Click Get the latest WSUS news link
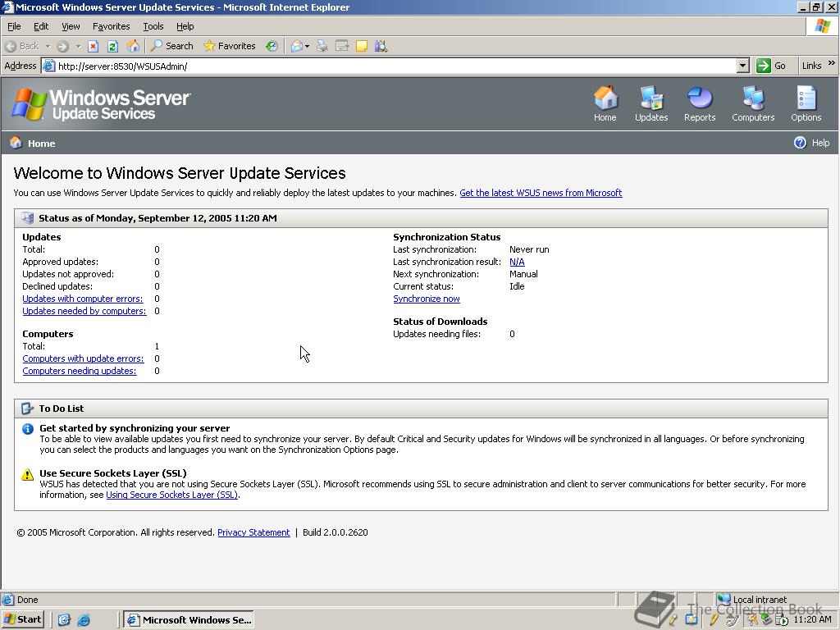Viewport: 840px width, 630px height. 541,193
